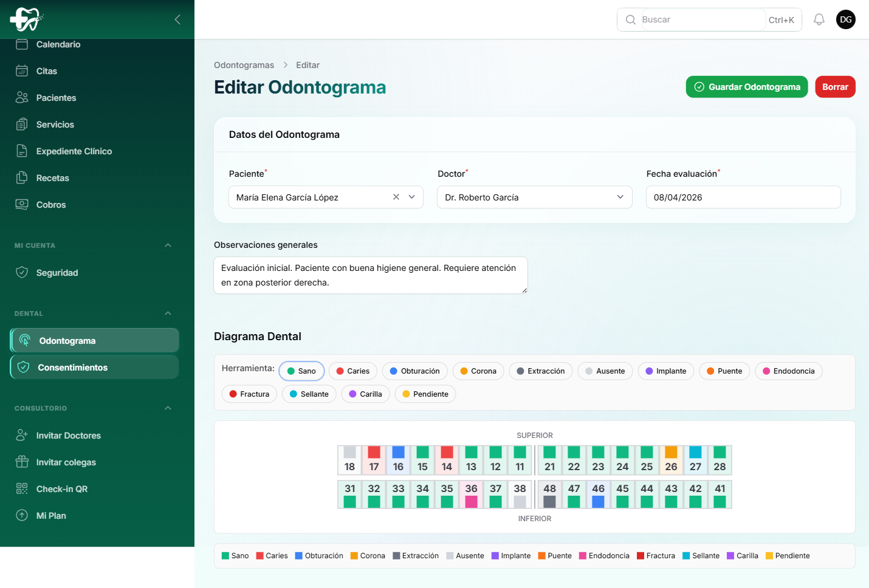This screenshot has height=588, width=869.
Task: Open the Calendario calendar icon
Action: (22, 44)
